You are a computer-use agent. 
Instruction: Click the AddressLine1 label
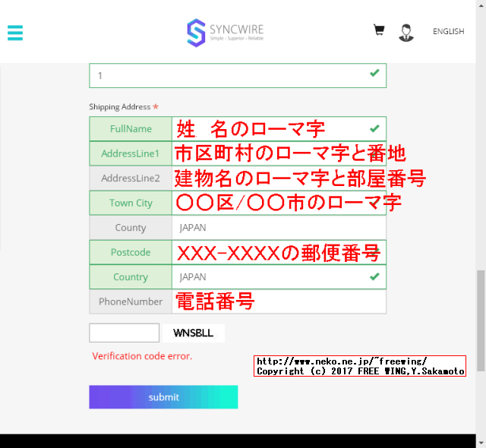click(x=131, y=153)
